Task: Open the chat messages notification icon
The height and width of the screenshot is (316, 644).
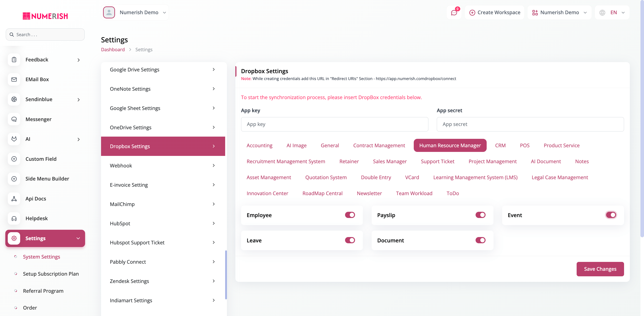Action: pyautogui.click(x=454, y=12)
